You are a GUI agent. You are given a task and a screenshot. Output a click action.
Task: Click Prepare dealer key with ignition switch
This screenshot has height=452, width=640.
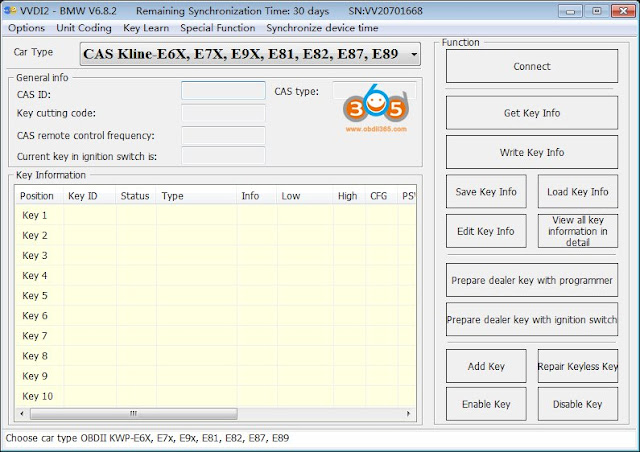[x=532, y=319]
